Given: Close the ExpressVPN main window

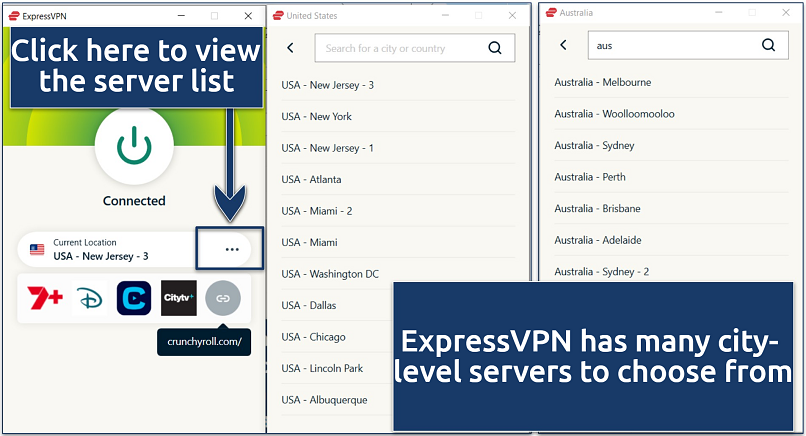Looking at the screenshot, I should [x=248, y=16].
